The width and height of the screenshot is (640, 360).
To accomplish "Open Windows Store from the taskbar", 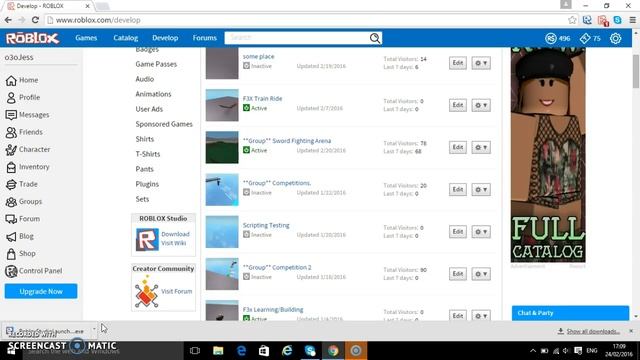I will (x=264, y=351).
